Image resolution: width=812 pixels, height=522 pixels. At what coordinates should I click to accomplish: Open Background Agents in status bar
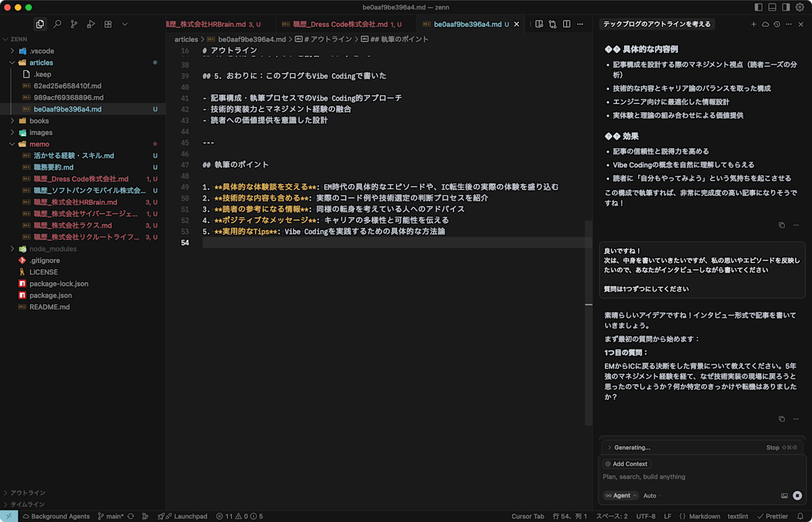[55, 516]
